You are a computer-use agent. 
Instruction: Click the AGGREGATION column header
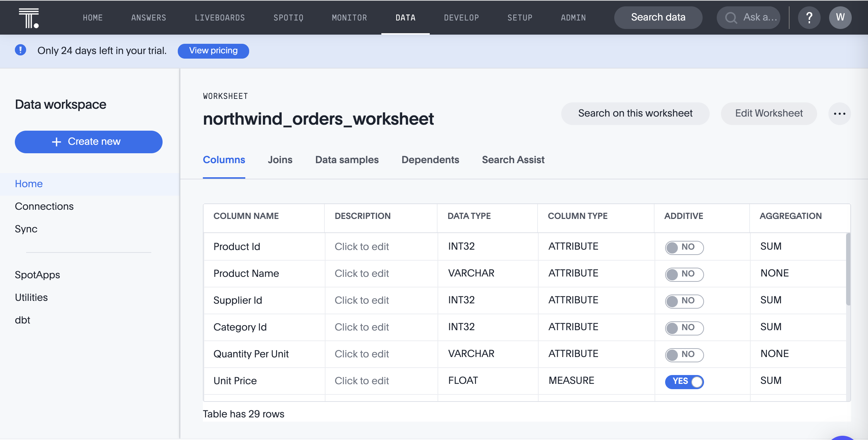click(791, 216)
